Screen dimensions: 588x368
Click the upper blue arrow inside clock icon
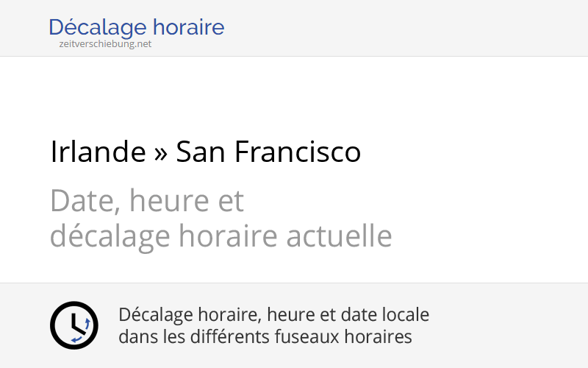tap(87, 324)
